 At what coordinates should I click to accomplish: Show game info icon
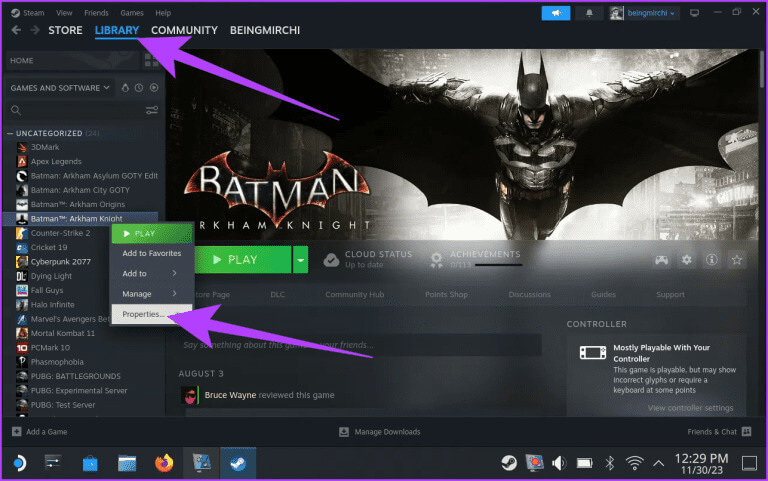(712, 260)
